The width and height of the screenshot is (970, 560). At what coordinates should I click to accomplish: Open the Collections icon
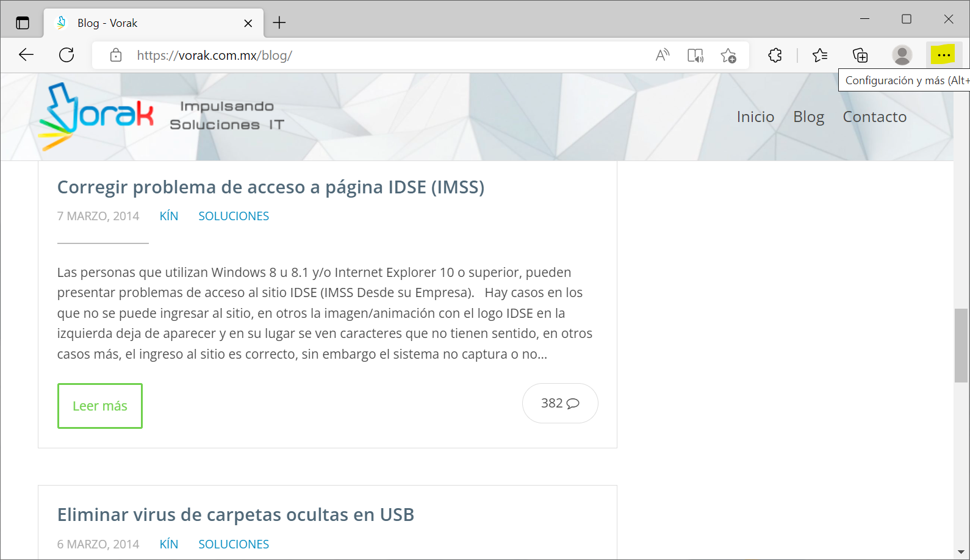click(860, 56)
